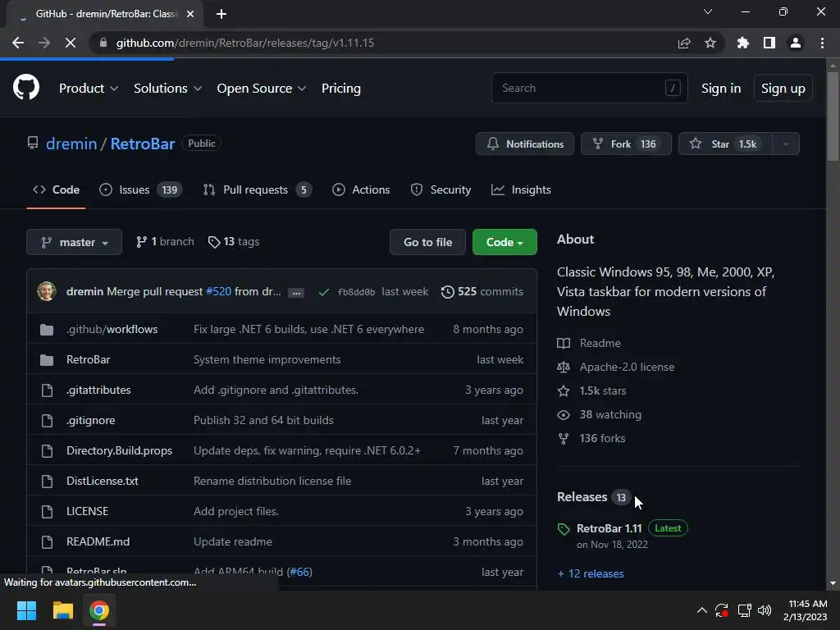Open a new browser tab with plus button
840x630 pixels.
[221, 14]
